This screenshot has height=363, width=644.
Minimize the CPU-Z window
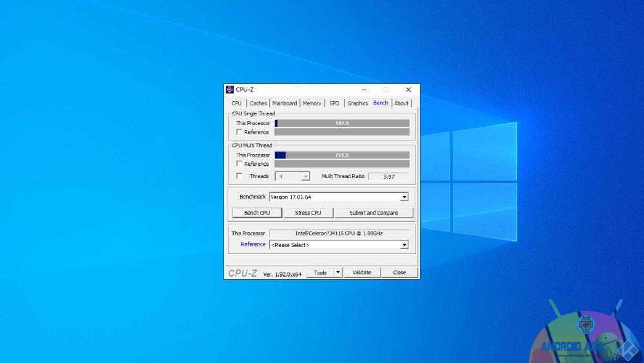pos(364,90)
